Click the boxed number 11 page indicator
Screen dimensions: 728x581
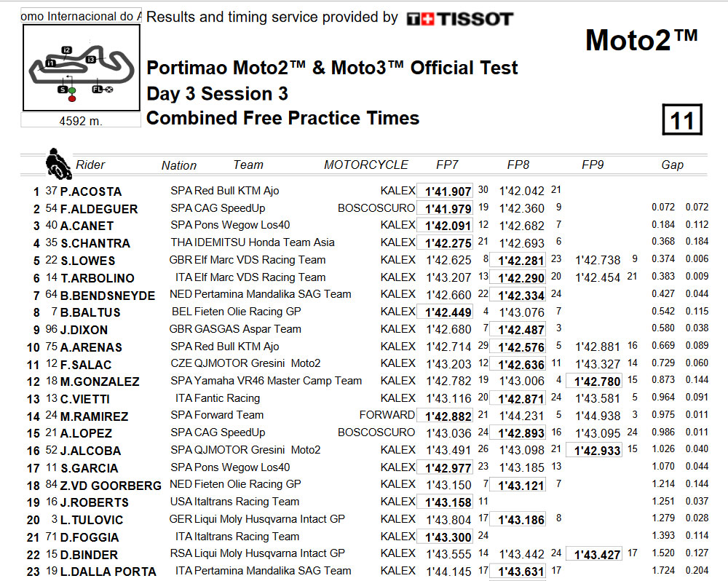[x=682, y=120]
